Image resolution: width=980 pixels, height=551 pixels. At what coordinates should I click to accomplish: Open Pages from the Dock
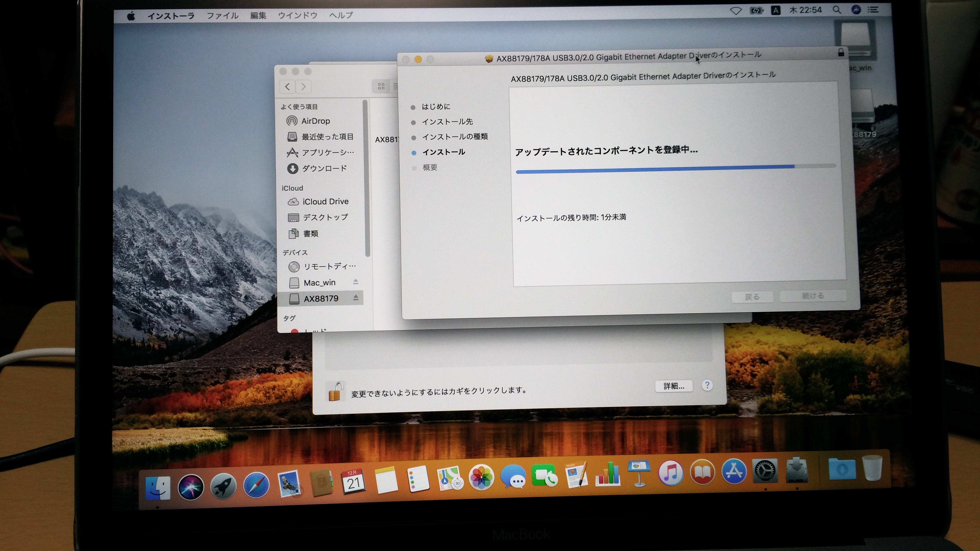576,474
